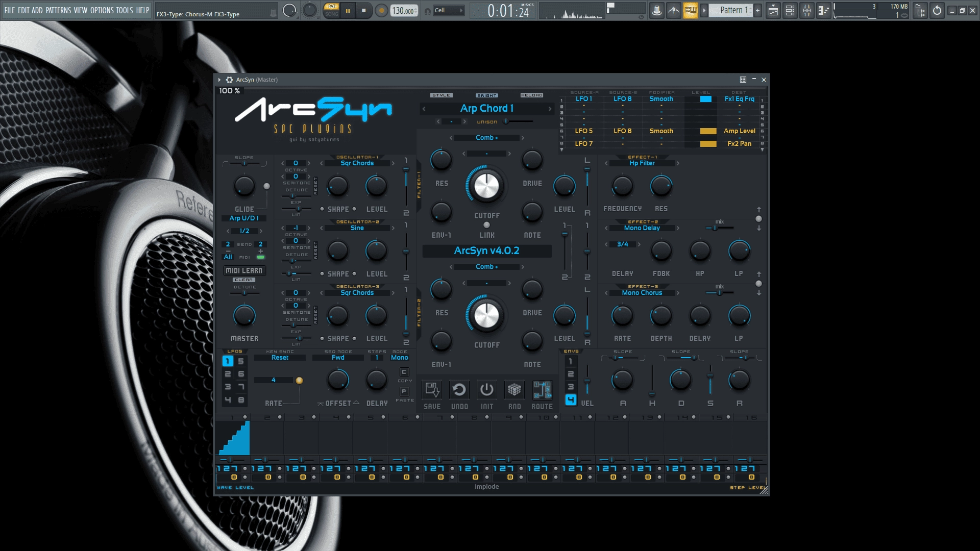Open the TOOLS menu

coord(125,10)
